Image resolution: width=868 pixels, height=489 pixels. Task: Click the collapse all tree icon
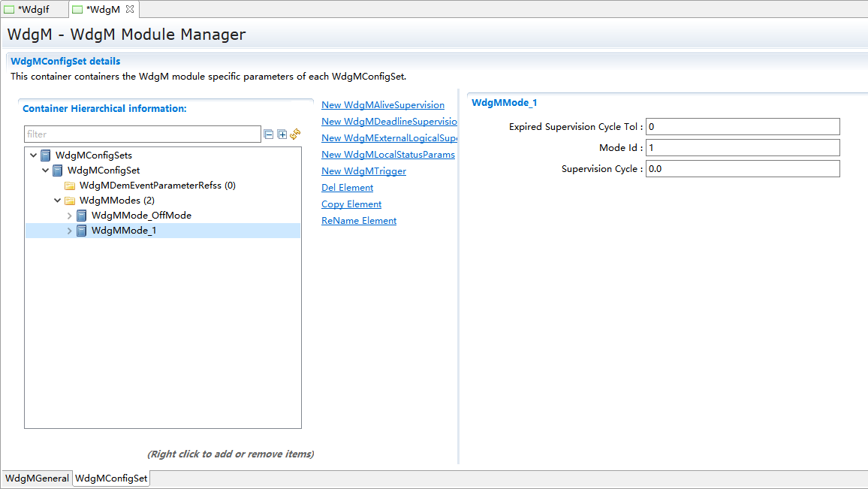tap(269, 134)
